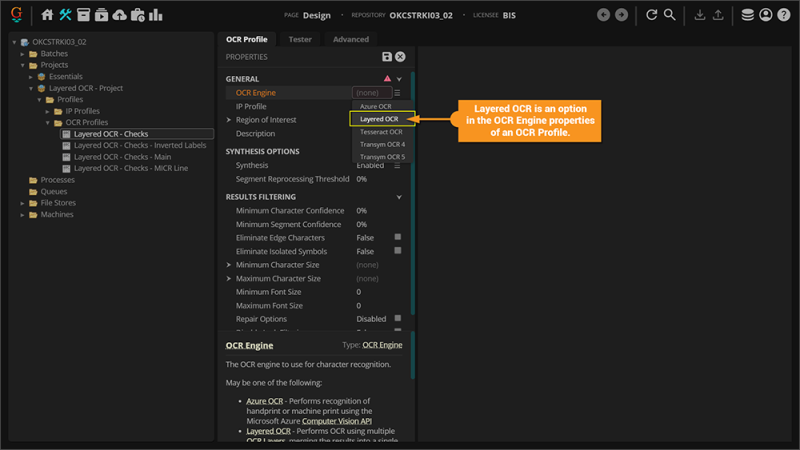Select Layered OCR - Checks tree item
The width and height of the screenshot is (800, 450).
pyautogui.click(x=137, y=134)
